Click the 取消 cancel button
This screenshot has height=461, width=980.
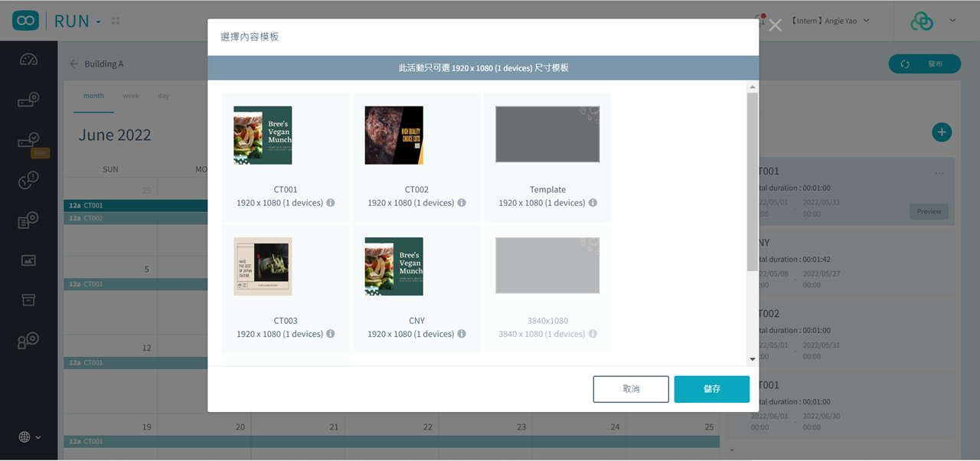tap(631, 389)
